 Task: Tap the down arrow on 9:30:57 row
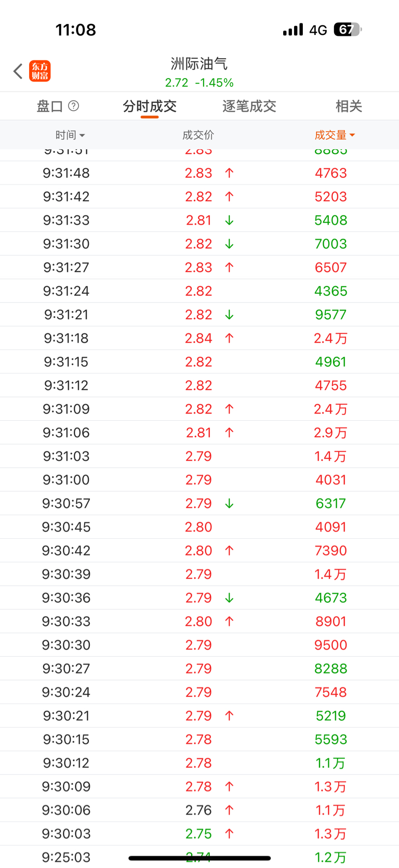(229, 504)
